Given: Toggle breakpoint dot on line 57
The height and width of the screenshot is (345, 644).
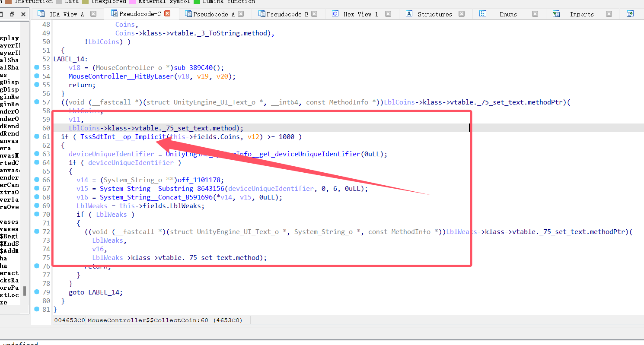Looking at the screenshot, I should click(37, 102).
